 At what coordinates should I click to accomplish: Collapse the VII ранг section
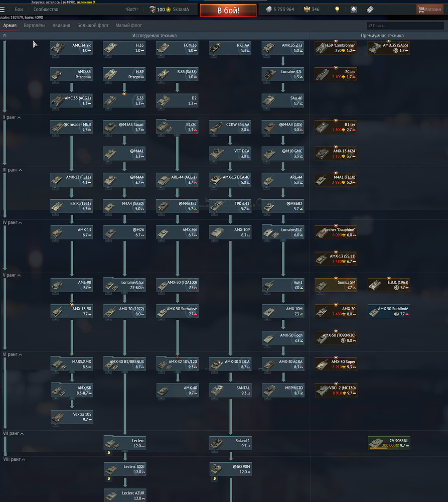point(13,434)
